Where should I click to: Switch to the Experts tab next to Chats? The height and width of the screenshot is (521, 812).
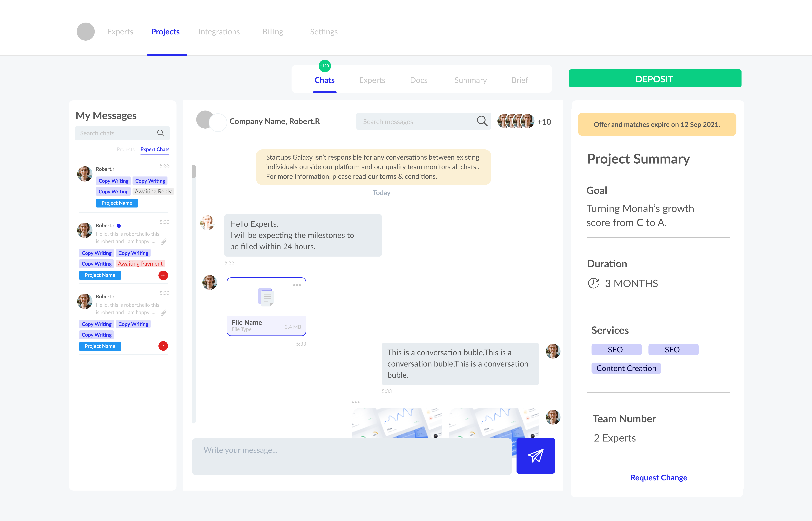372,80
